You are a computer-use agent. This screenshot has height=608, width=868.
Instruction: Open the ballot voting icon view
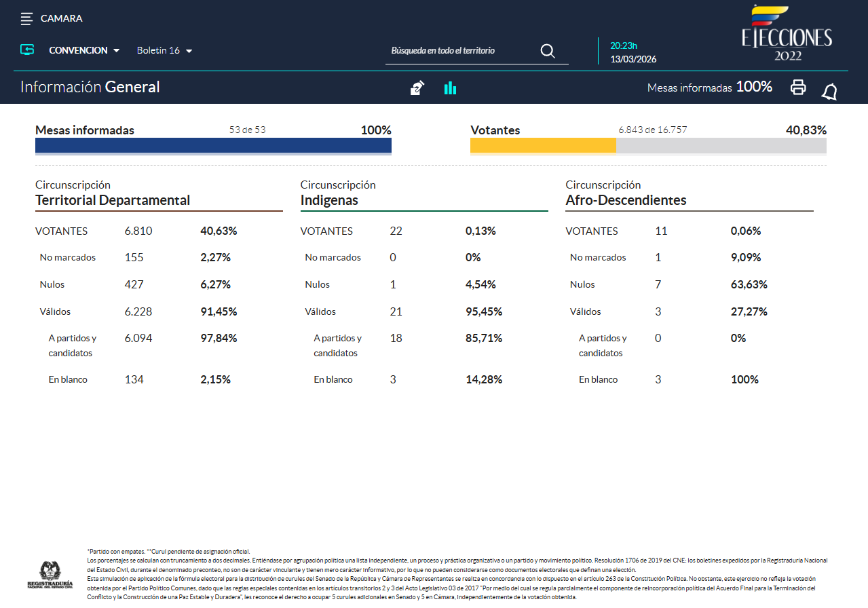[417, 88]
